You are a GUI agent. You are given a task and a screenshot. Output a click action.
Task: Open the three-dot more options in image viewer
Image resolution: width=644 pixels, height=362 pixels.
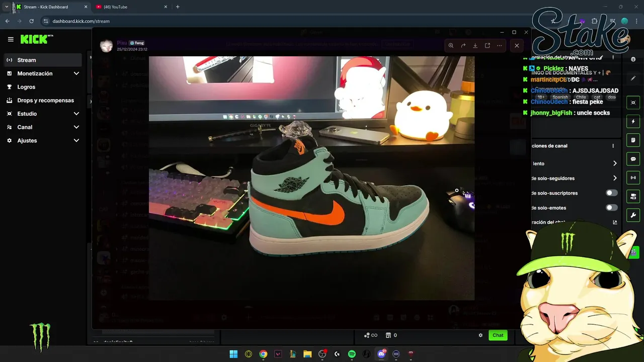point(500,45)
